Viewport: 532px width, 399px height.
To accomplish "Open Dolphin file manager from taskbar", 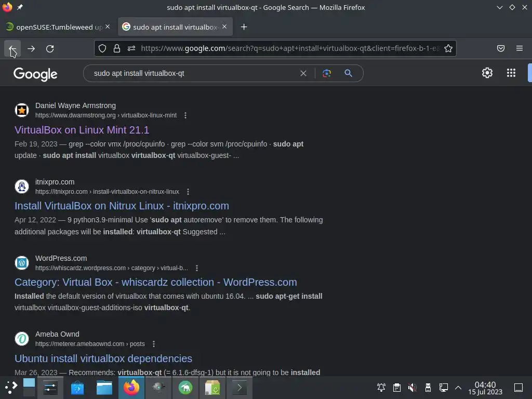I will (104, 388).
